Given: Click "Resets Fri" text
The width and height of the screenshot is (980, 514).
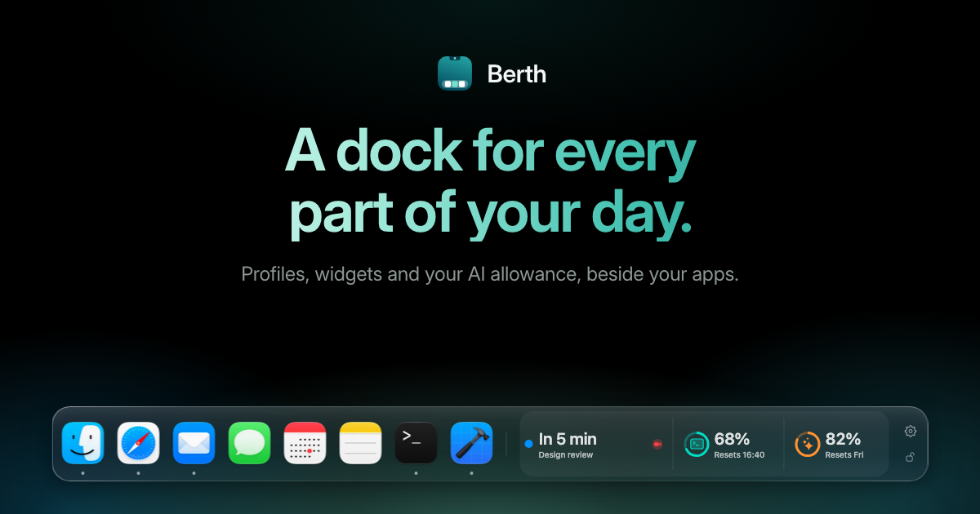Looking at the screenshot, I should 844,455.
